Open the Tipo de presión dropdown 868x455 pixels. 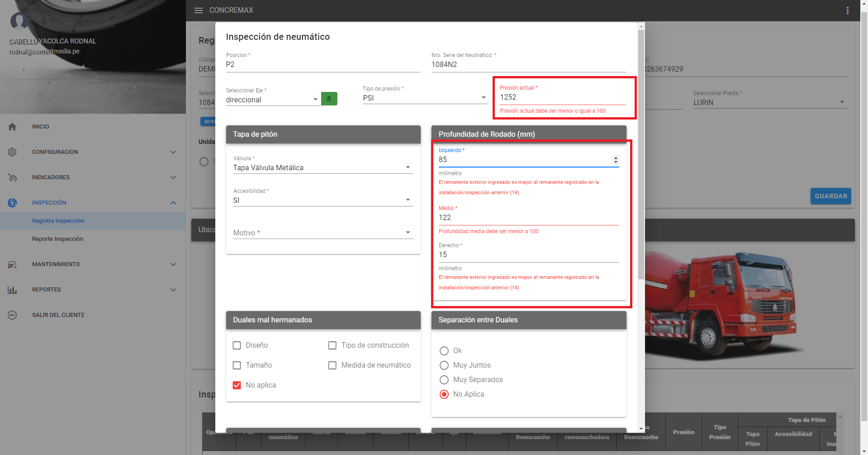pos(425,98)
